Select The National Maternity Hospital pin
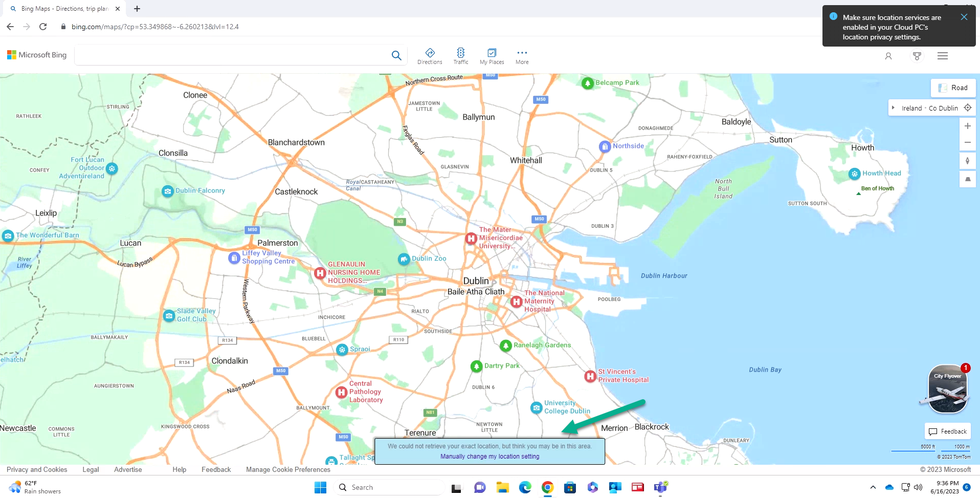This screenshot has width=980, height=498. pos(517,302)
